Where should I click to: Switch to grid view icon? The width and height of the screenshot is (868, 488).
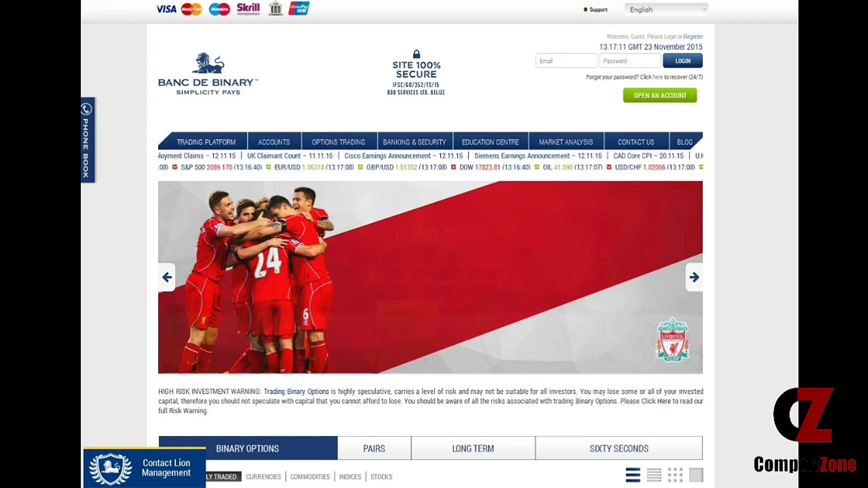[675, 475]
